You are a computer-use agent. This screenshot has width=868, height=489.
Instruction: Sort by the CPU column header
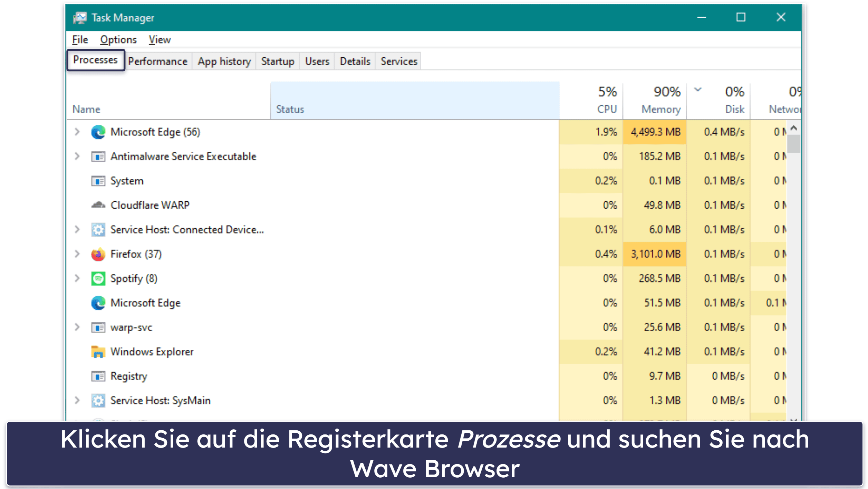coord(591,101)
